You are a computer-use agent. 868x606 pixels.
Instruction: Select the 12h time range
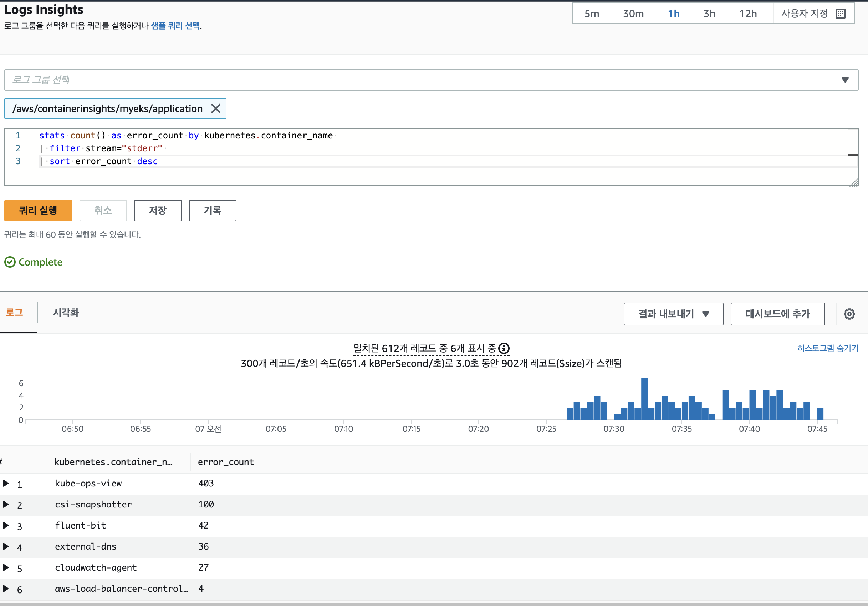point(748,14)
